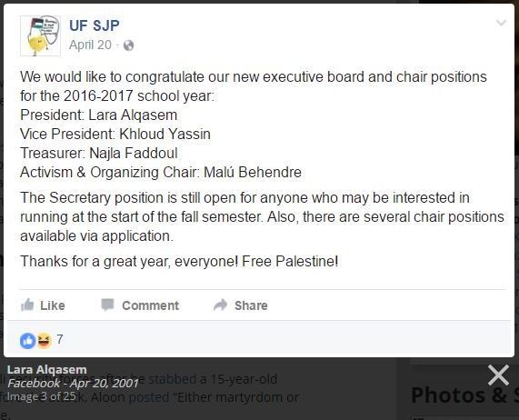The width and height of the screenshot is (519, 420).
Task: Click the Like button label
Action: point(53,305)
